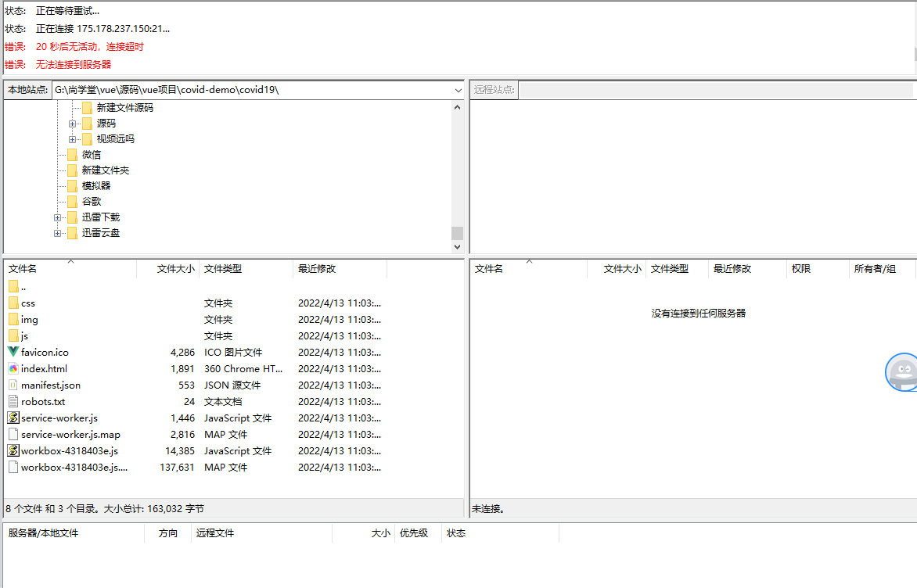The height and width of the screenshot is (588, 917).
Task: Click the 模拟器 folder icon in tree
Action: coord(73,185)
